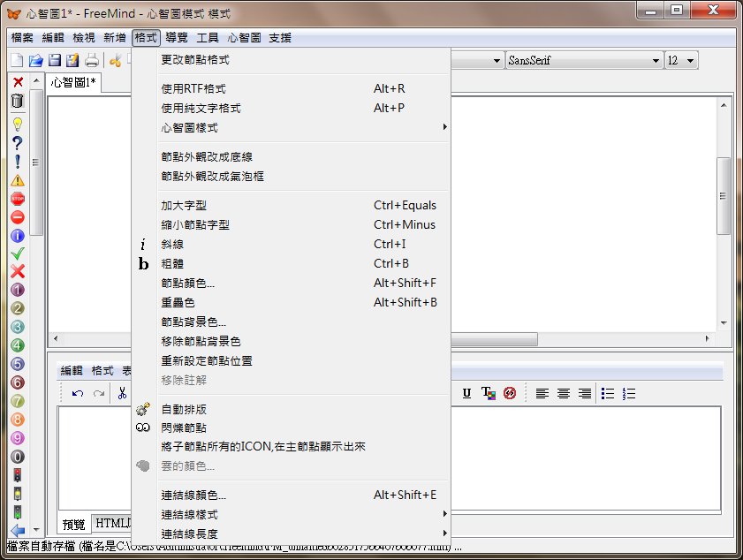Insert an ordered numbered list
Viewport: 743px width, 560px height.
tap(629, 393)
